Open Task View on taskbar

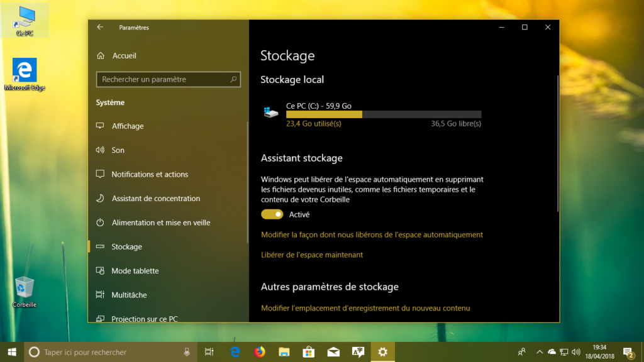tap(209, 352)
